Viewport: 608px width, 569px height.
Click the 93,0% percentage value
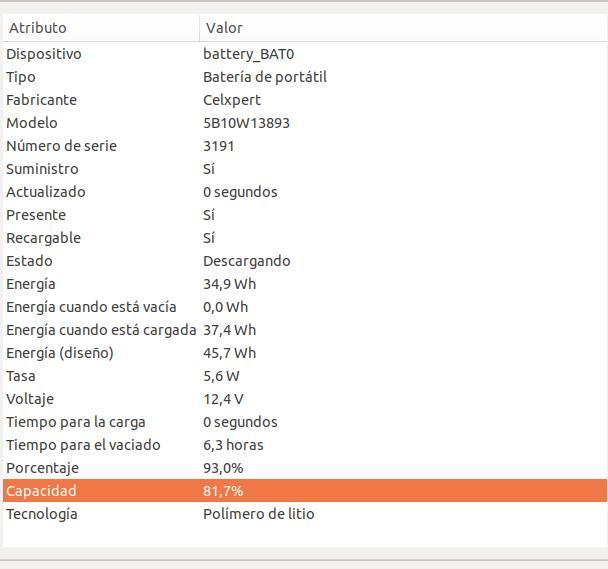223,468
